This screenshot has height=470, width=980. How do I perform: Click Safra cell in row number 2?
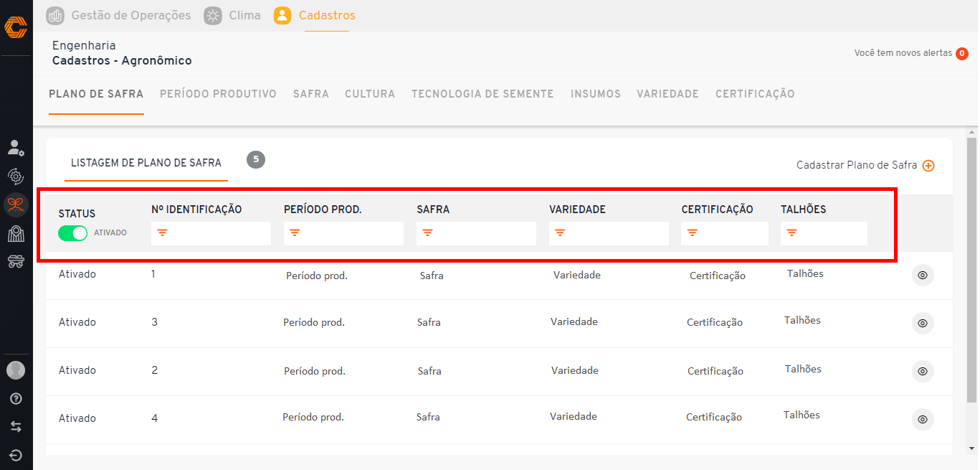pyautogui.click(x=429, y=371)
